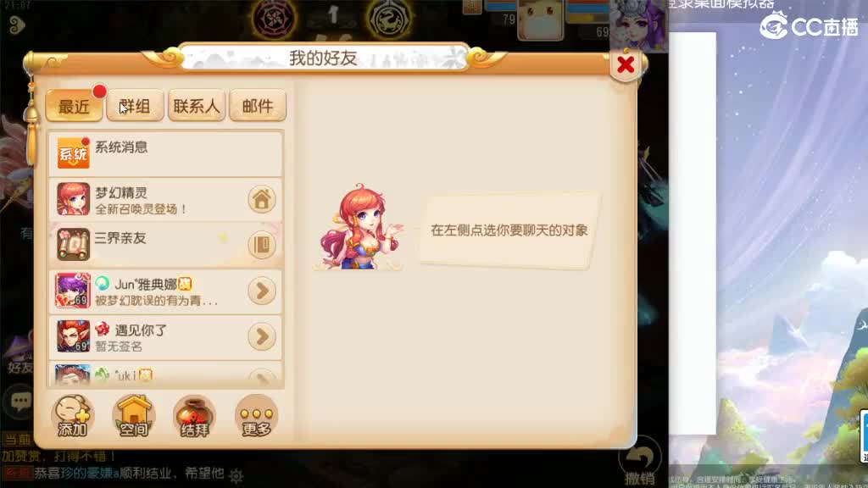Image resolution: width=868 pixels, height=488 pixels.
Task: Click the house icon beside 梦幻精灵
Action: tap(262, 199)
